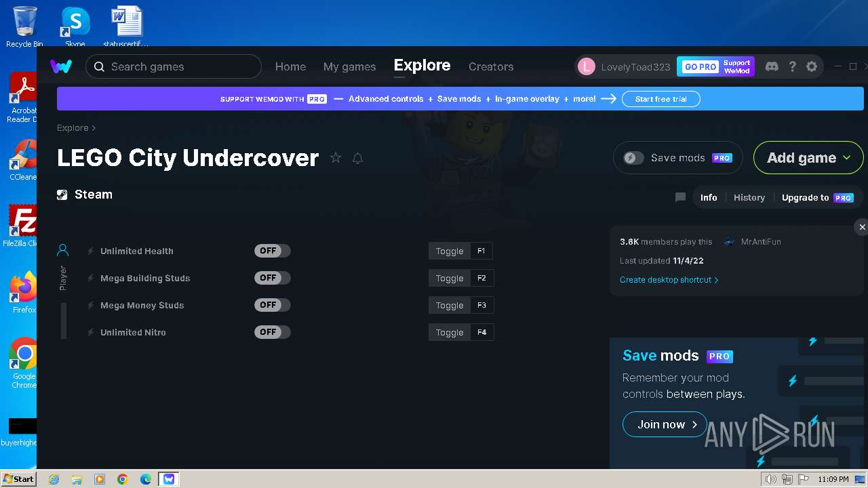Viewport: 868px width, 488px height.
Task: Open Discord via the header icon
Action: pos(772,66)
